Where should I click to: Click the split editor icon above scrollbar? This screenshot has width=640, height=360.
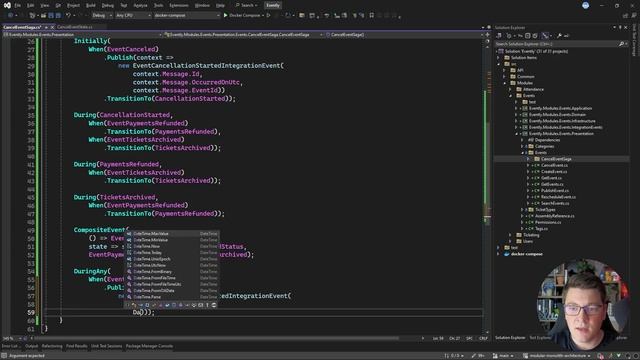coord(487,35)
